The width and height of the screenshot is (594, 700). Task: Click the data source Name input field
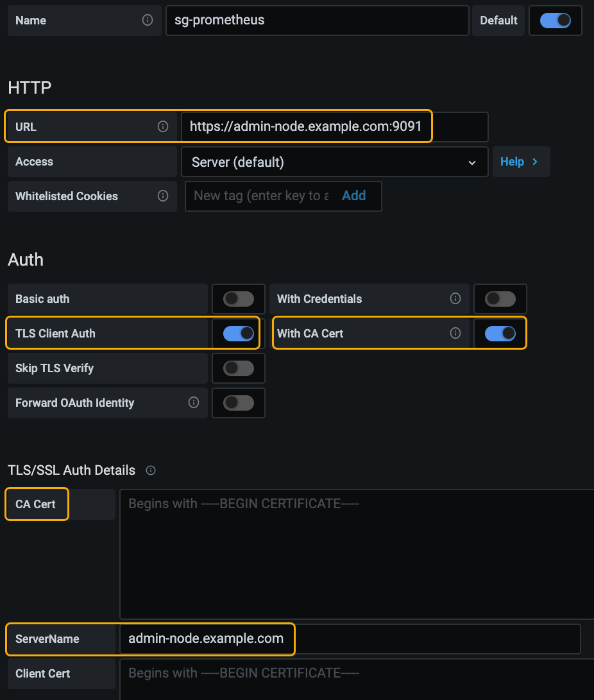(x=317, y=21)
